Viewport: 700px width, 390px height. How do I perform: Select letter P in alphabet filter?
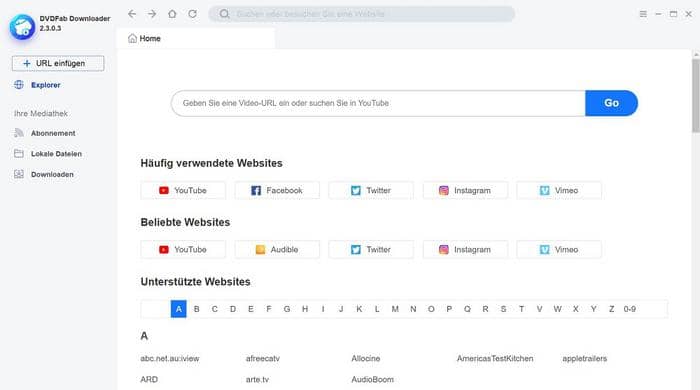pyautogui.click(x=449, y=309)
